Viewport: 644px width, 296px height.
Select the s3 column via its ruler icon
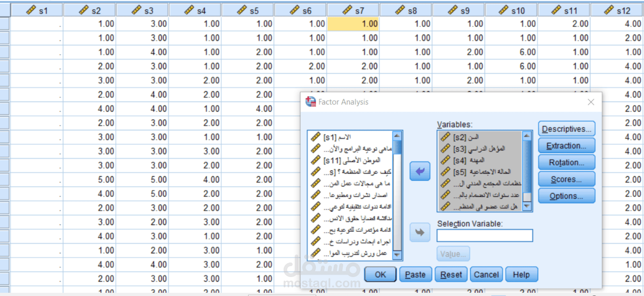coord(137,10)
